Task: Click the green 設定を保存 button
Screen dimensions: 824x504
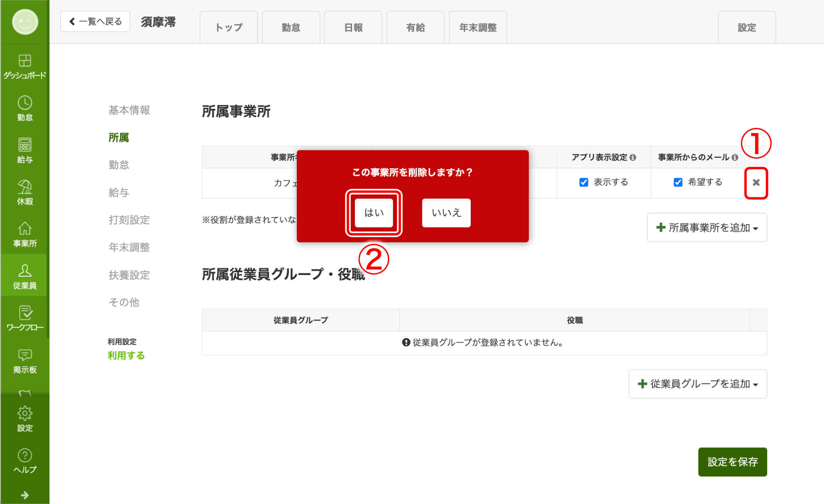Action: point(732,462)
